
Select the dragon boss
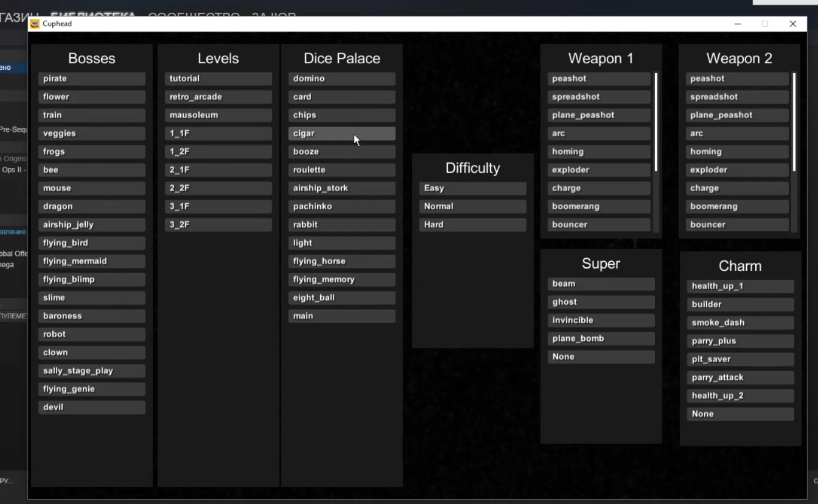pos(92,207)
